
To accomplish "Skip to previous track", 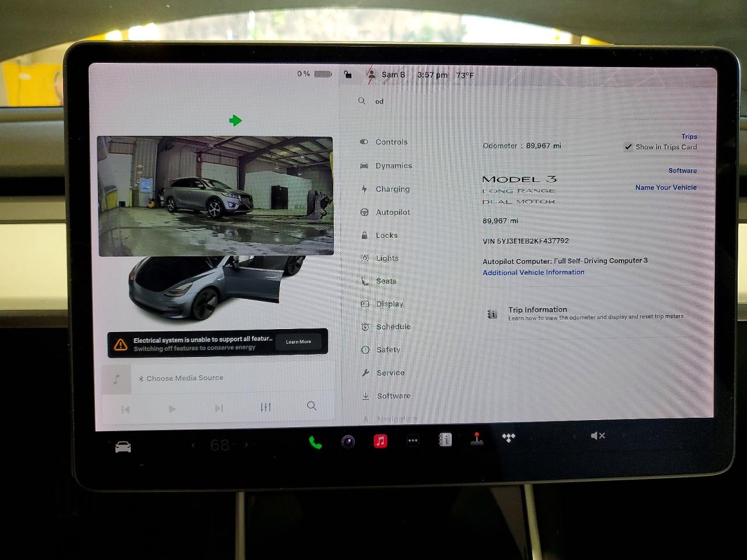I will click(125, 409).
